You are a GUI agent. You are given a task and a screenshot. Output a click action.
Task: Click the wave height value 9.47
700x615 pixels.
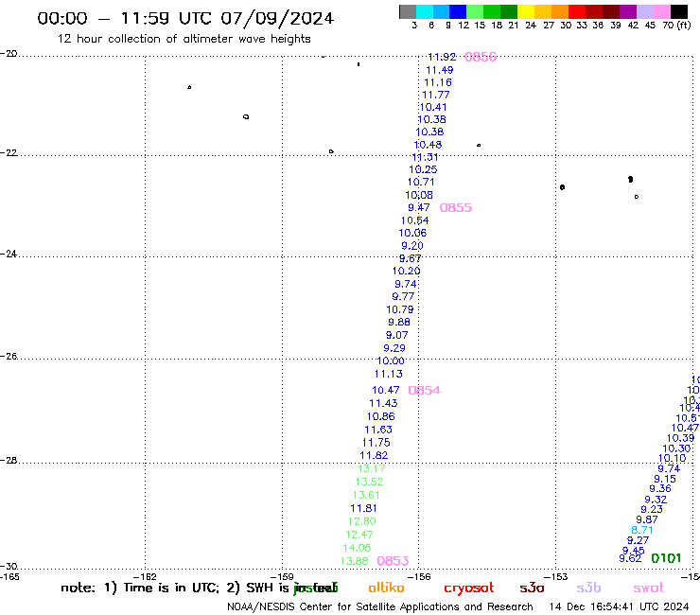[419, 207]
